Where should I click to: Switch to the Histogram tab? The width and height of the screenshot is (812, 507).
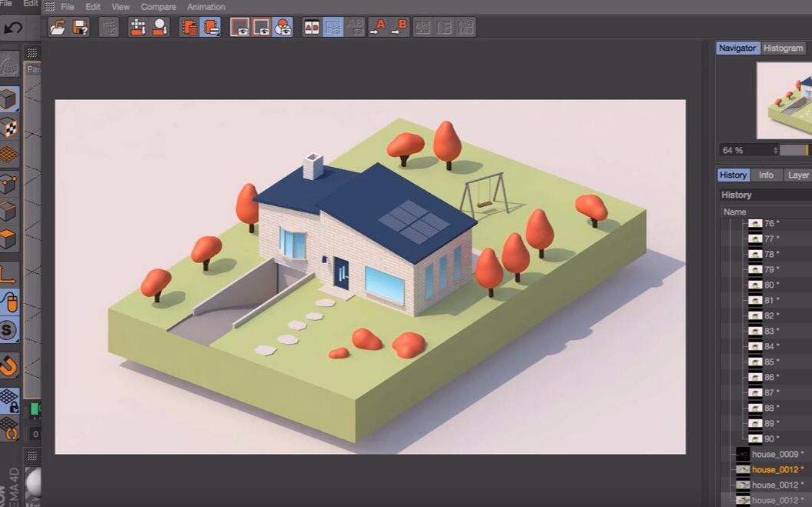point(783,48)
